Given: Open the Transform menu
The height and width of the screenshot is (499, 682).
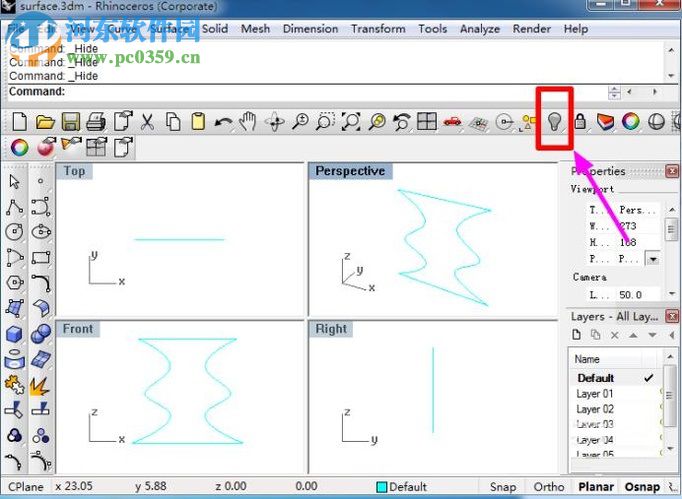Looking at the screenshot, I should click(x=378, y=29).
